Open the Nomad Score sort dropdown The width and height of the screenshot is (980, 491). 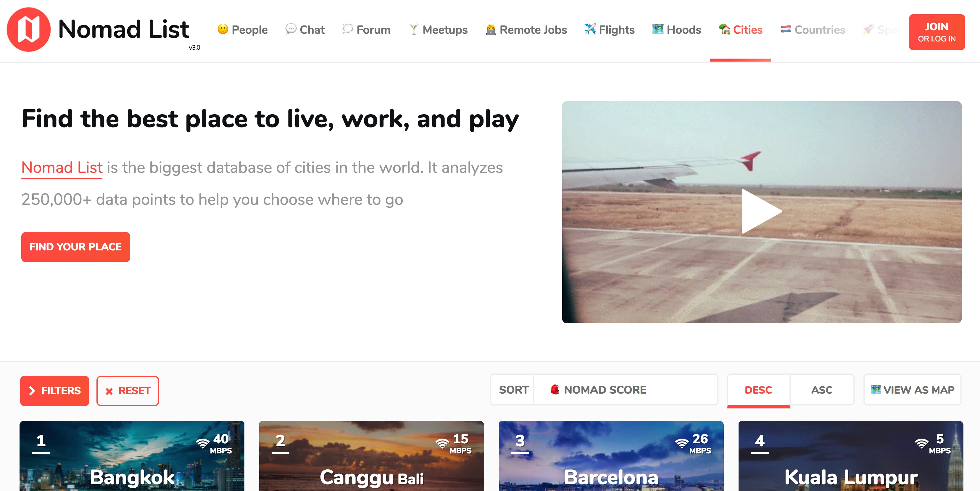626,390
